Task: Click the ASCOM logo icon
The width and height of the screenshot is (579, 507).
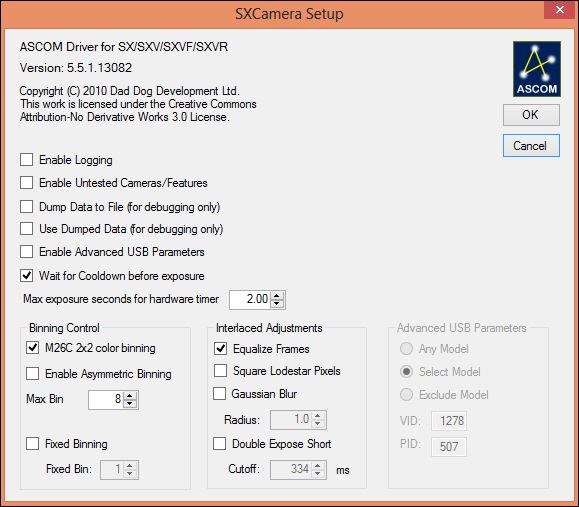Action: pyautogui.click(x=537, y=69)
